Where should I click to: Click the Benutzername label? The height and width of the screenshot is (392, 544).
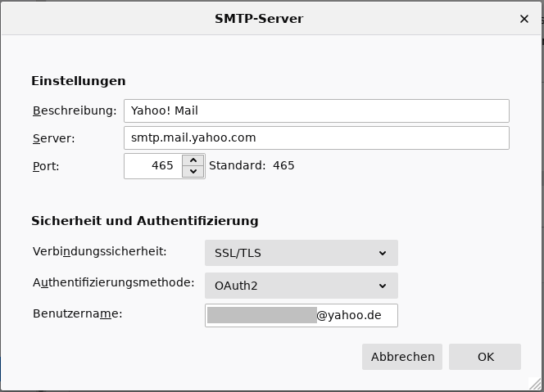click(x=77, y=313)
